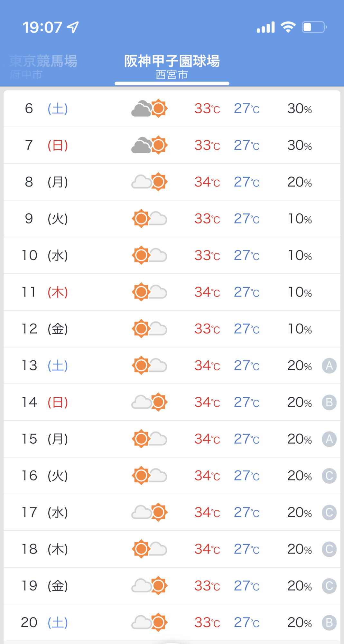Tap reliability badge C on the 16th
The height and width of the screenshot is (644, 344).
click(329, 476)
